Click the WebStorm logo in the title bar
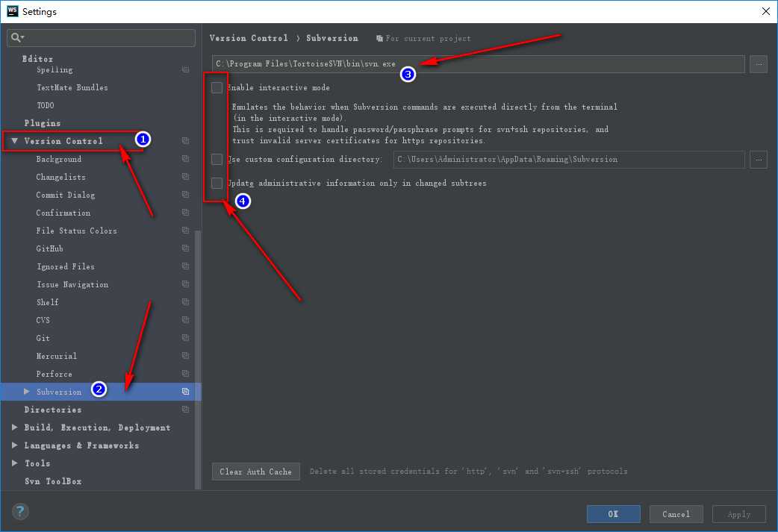778x532 pixels. click(x=13, y=11)
